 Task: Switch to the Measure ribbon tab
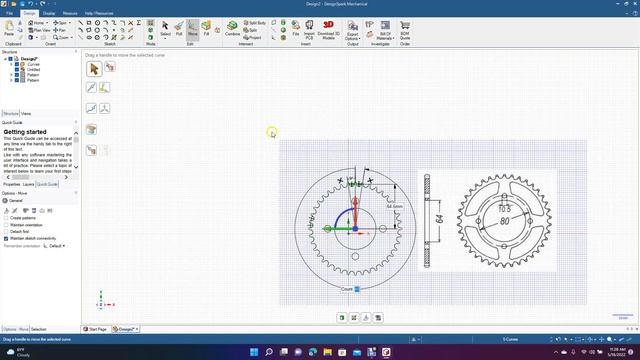(70, 13)
